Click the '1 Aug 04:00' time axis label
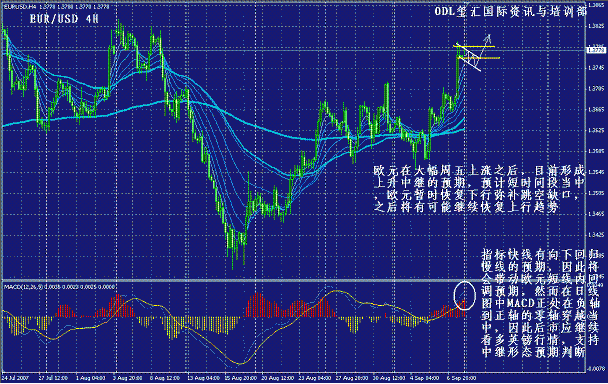Viewport: 608px width, 384px height. click(x=91, y=377)
